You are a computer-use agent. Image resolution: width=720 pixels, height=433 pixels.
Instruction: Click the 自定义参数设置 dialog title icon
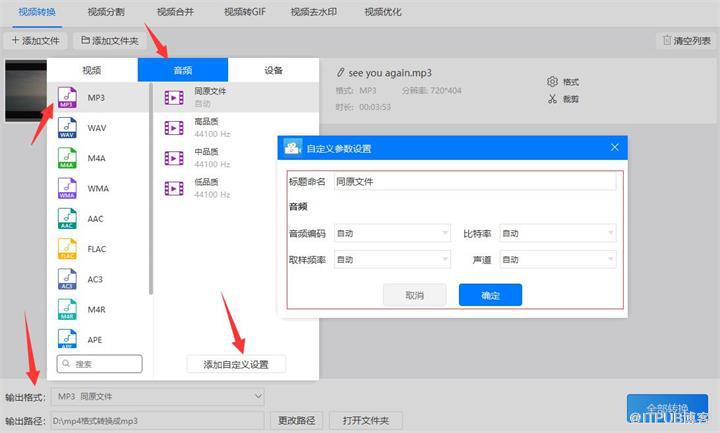tap(292, 148)
